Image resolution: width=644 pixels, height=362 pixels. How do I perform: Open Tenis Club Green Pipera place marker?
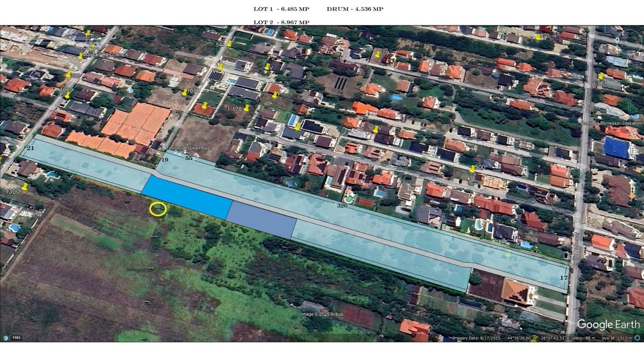pos(164,145)
